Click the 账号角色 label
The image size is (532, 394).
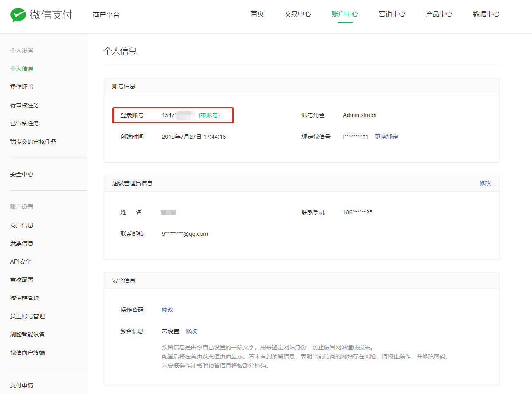[313, 115]
